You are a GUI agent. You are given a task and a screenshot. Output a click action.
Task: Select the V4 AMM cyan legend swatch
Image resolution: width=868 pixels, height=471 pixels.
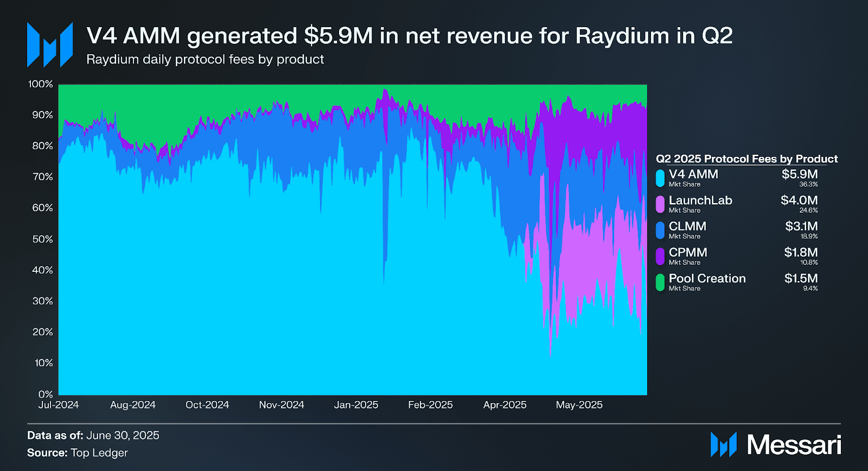tap(660, 178)
